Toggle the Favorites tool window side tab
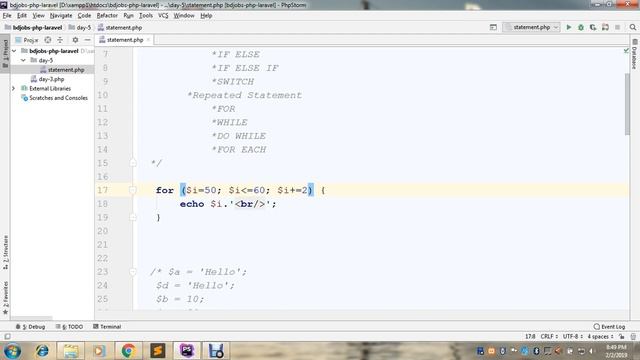640x360 pixels. click(5, 298)
